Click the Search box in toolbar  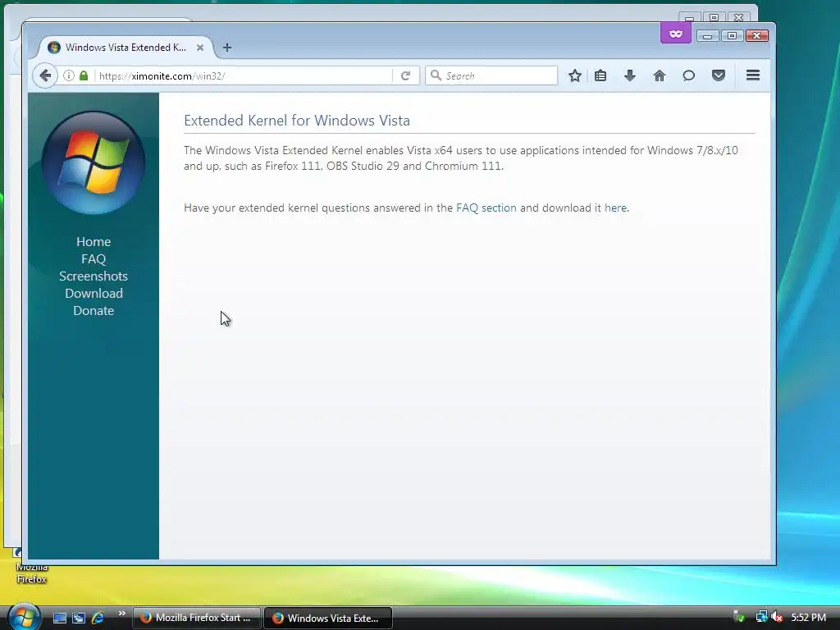click(491, 75)
